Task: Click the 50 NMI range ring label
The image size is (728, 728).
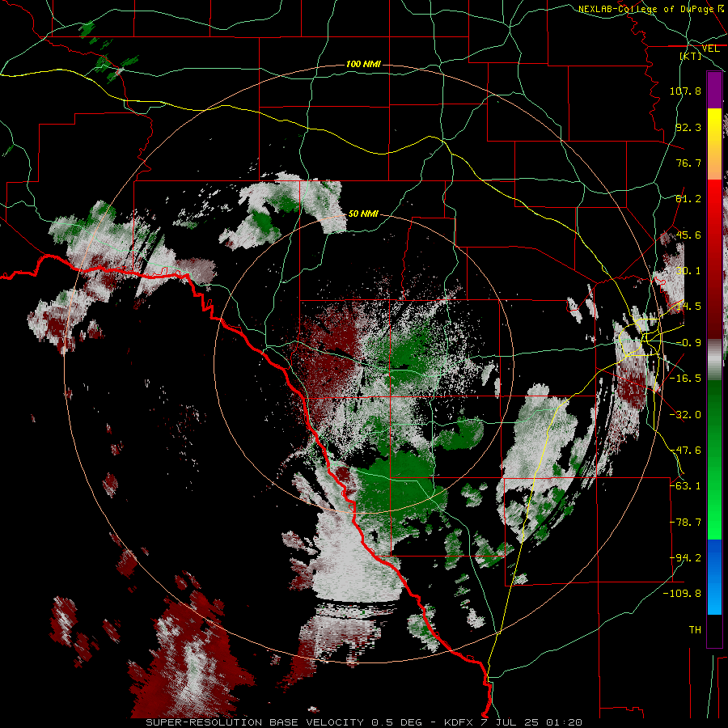Action: (363, 214)
